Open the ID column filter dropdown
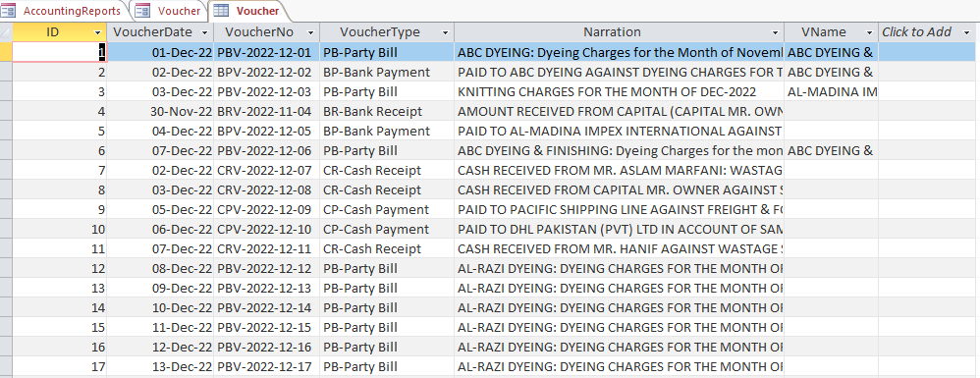 click(x=97, y=32)
